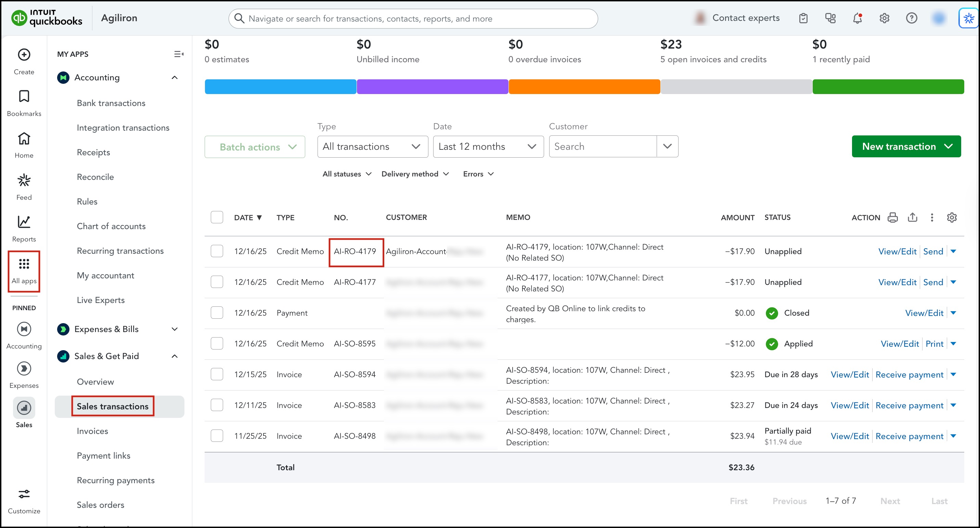
Task: Select checkbox for invoice AI-SO-8594
Action: click(217, 374)
